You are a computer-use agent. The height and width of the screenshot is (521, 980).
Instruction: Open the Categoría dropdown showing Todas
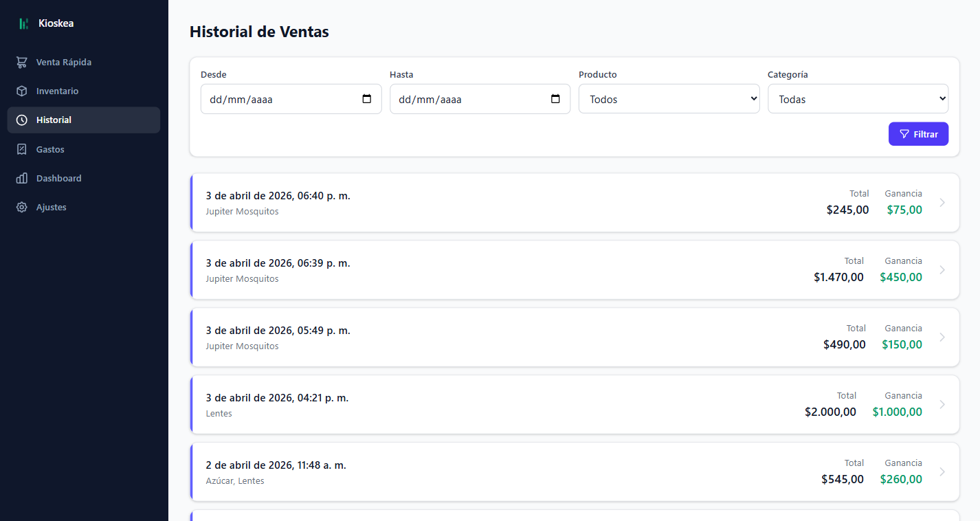pyautogui.click(x=857, y=98)
